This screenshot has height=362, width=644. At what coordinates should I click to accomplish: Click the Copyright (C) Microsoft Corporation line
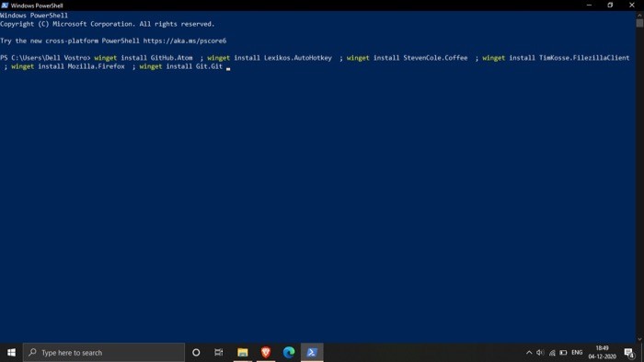(x=108, y=24)
